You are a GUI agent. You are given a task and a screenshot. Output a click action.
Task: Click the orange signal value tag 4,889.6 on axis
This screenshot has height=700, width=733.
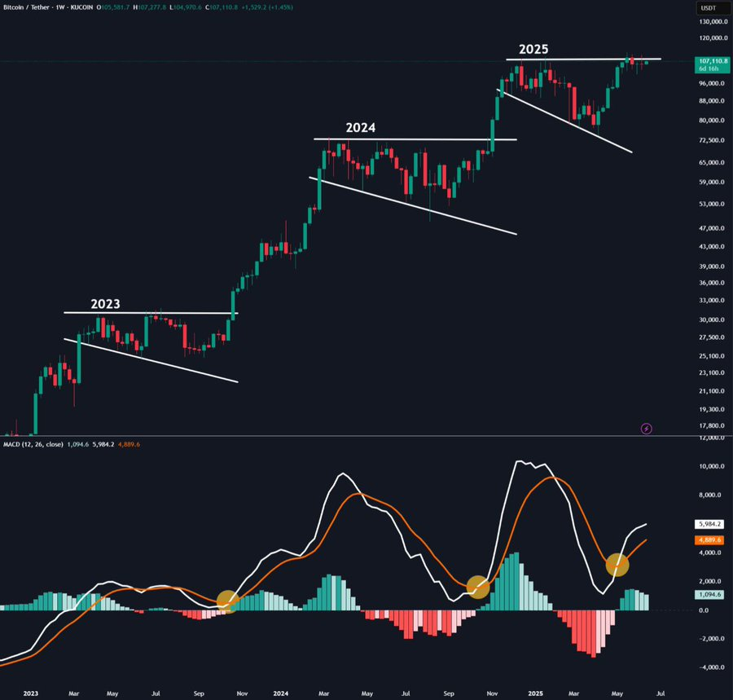click(x=709, y=539)
